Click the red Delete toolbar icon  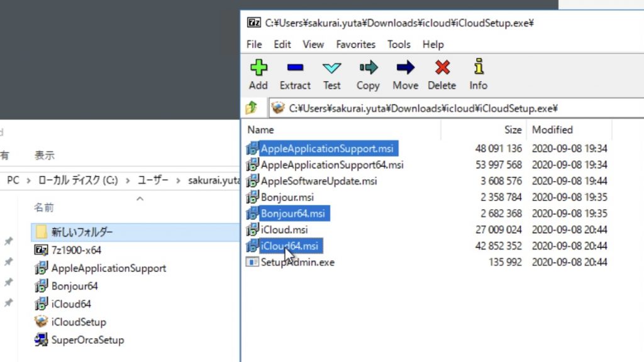[x=442, y=68]
